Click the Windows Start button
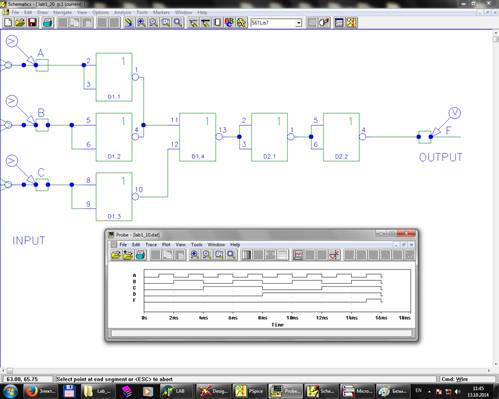 click(11, 391)
